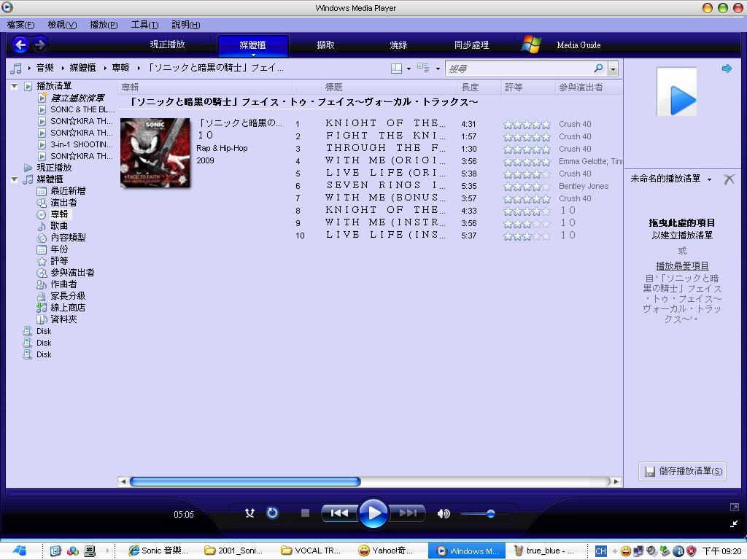
Task: Click in the 搜尋 search field
Action: pos(518,69)
